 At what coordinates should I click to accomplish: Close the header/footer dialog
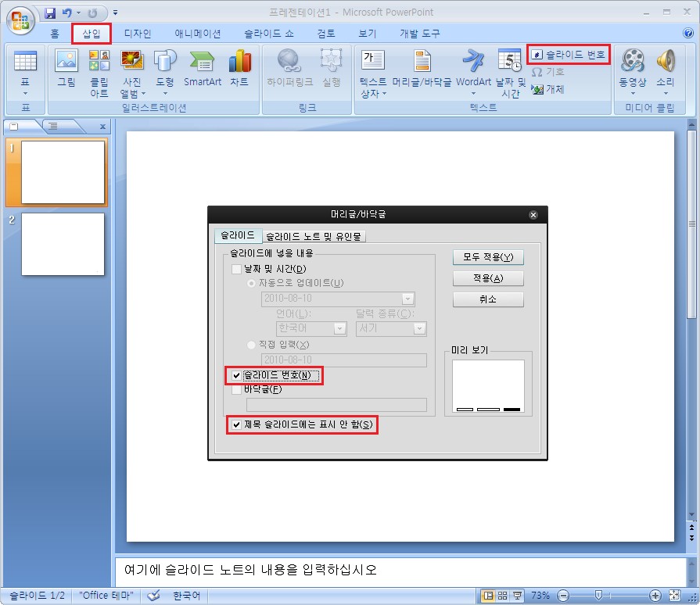pyautogui.click(x=533, y=215)
